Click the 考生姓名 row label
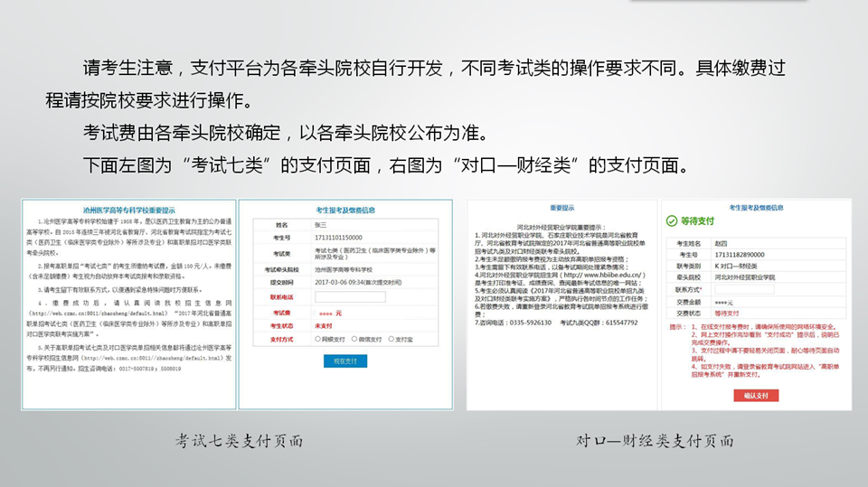The image size is (868, 487). pos(688,243)
